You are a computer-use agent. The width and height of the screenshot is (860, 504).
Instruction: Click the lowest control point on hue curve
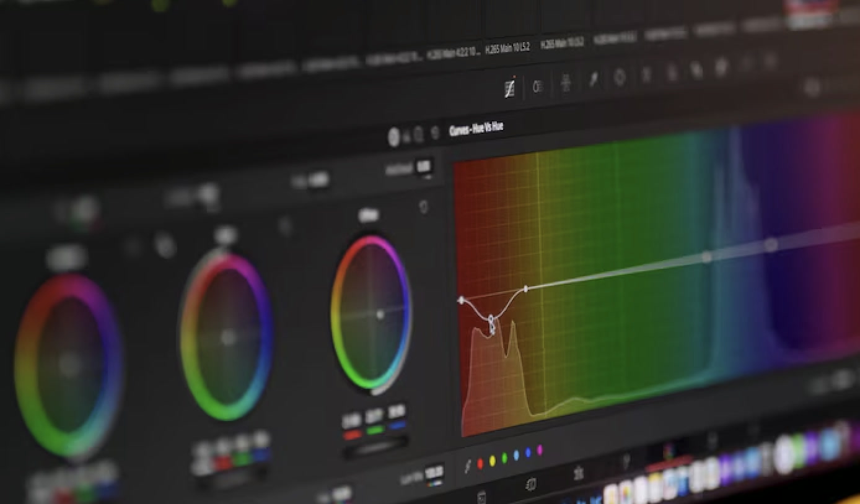tap(491, 321)
